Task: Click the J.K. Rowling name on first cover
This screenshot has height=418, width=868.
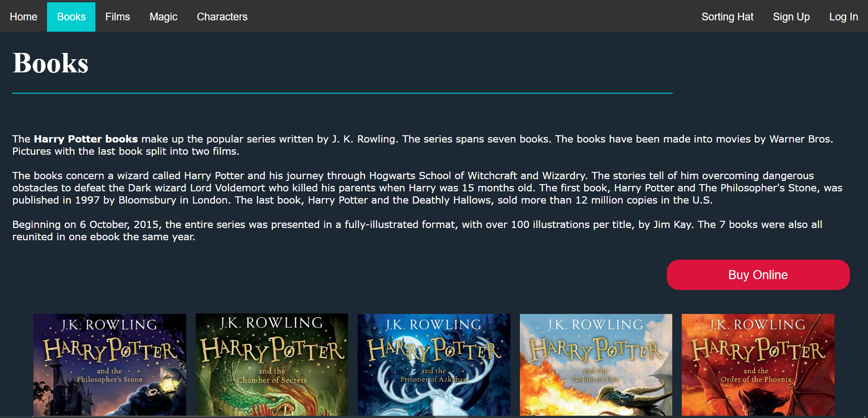Action: click(x=109, y=325)
